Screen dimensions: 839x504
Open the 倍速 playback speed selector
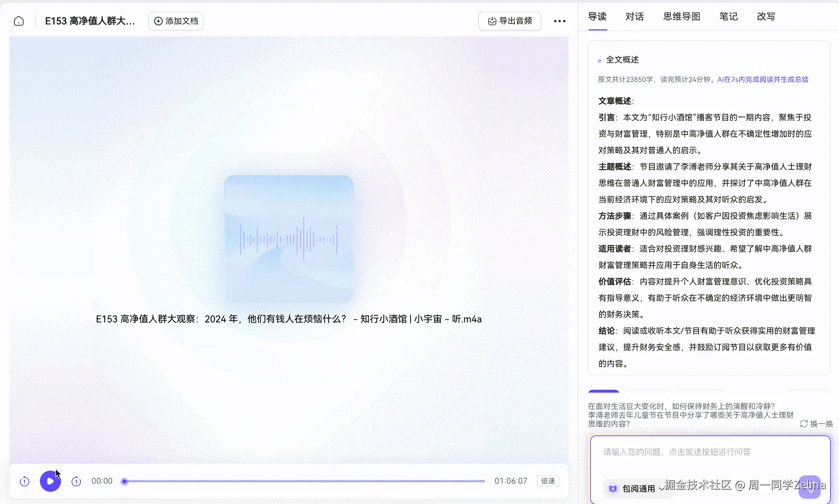click(x=548, y=481)
